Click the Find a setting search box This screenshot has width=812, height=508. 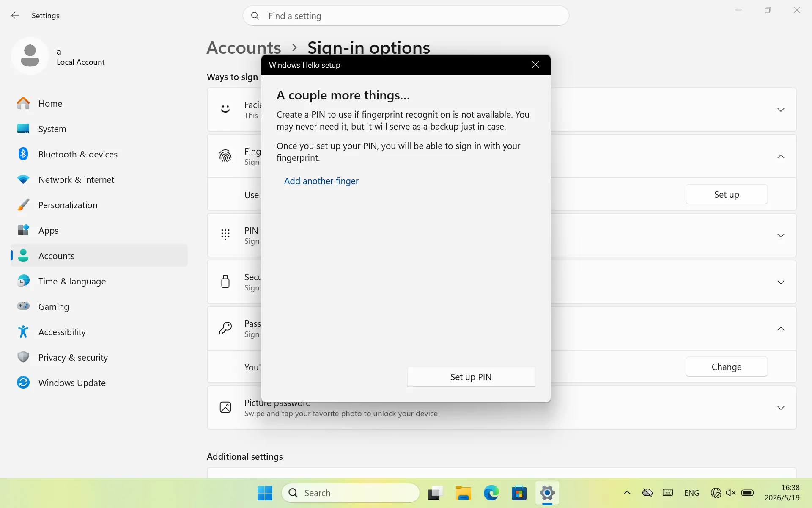406,16
